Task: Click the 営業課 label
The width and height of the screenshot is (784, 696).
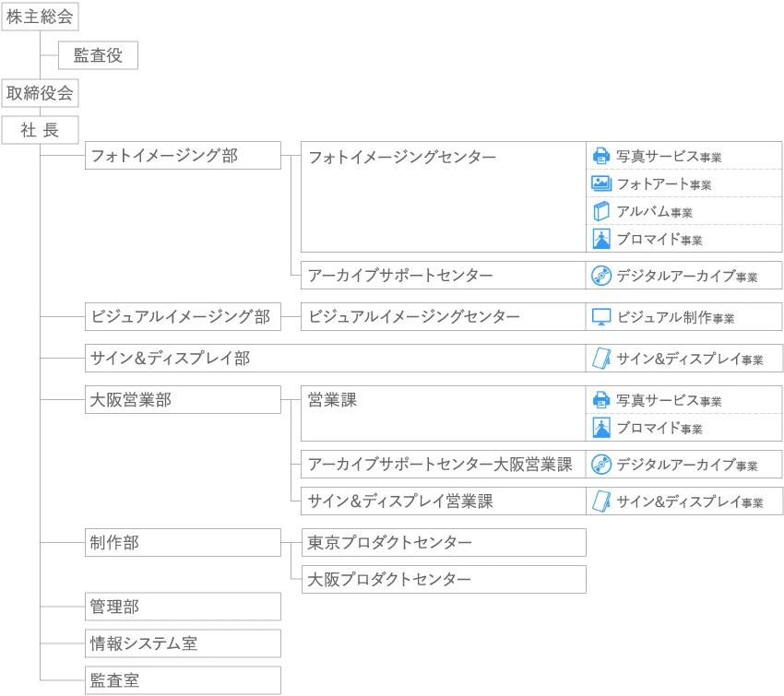Action: coord(332,400)
